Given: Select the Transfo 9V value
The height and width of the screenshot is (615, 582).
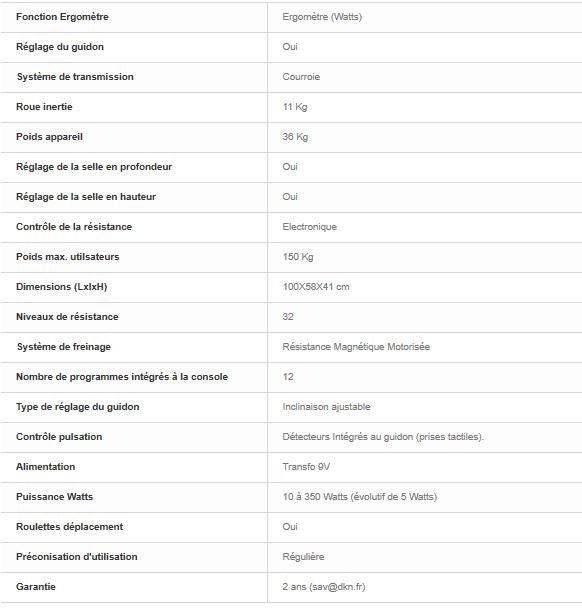Looking at the screenshot, I should 306,467.
